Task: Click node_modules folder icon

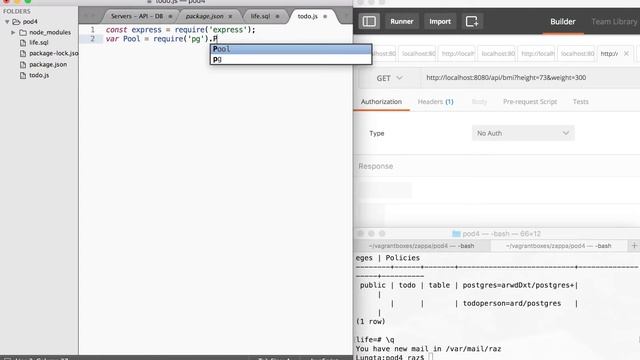Action: point(23,32)
